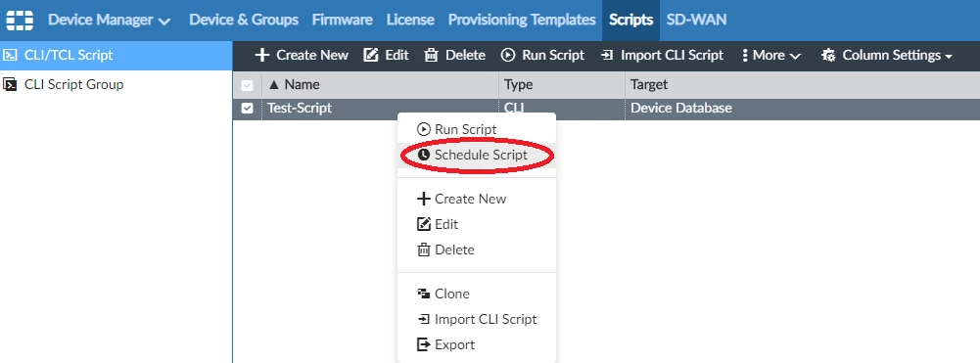
Task: Click the Schedule Script clock icon
Action: tap(424, 155)
